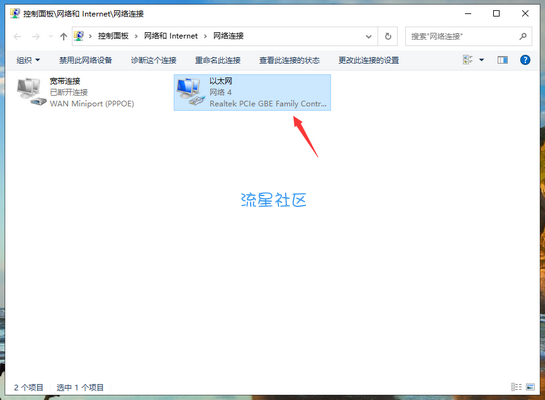Go back with the left arrow icon
The width and height of the screenshot is (545, 400).
click(17, 36)
